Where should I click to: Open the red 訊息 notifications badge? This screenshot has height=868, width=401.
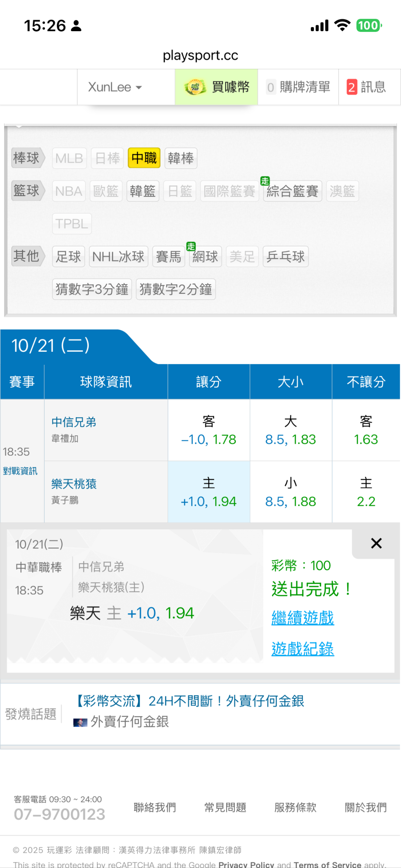(352, 87)
